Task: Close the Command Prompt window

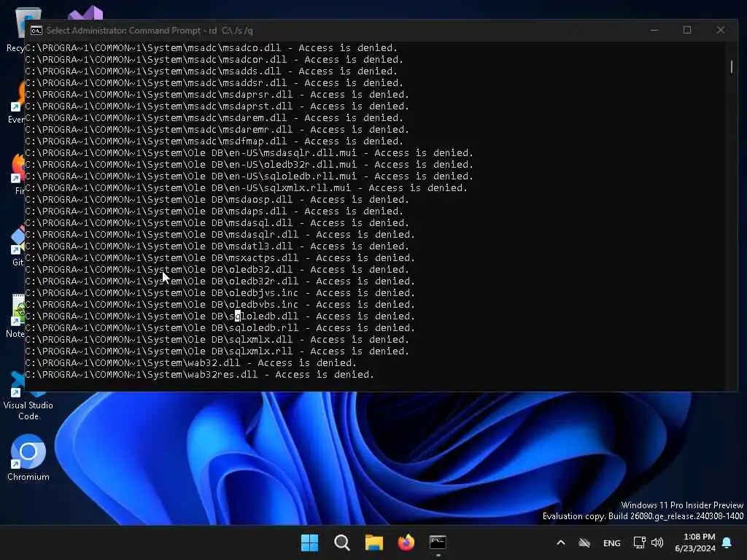Action: [x=720, y=30]
